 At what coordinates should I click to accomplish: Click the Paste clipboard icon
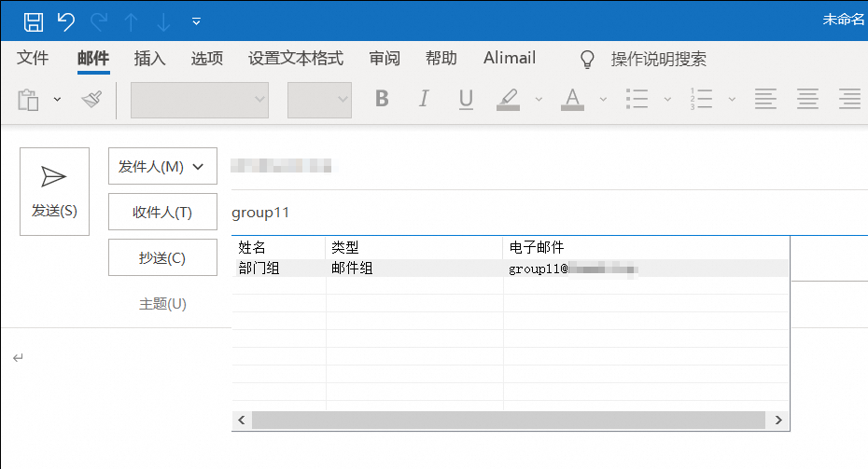(x=29, y=99)
